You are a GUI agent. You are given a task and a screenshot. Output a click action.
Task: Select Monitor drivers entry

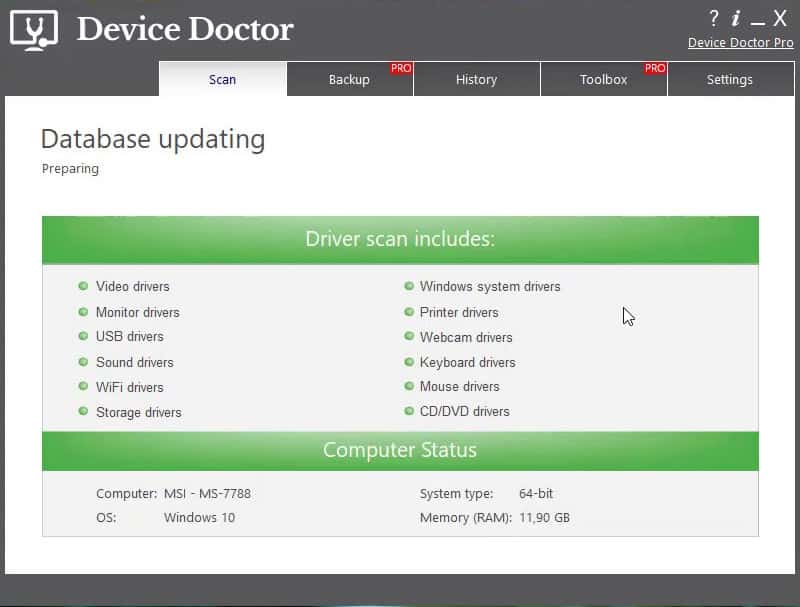pyautogui.click(x=138, y=312)
